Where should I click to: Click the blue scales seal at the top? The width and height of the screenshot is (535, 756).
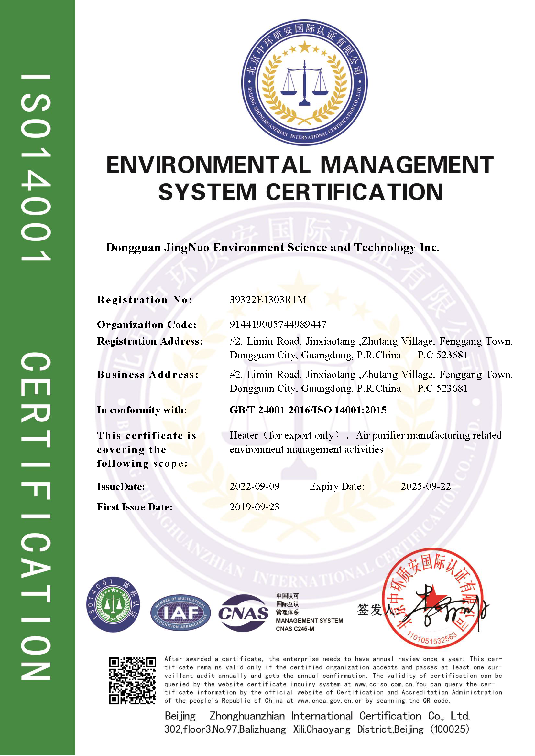coord(304,82)
